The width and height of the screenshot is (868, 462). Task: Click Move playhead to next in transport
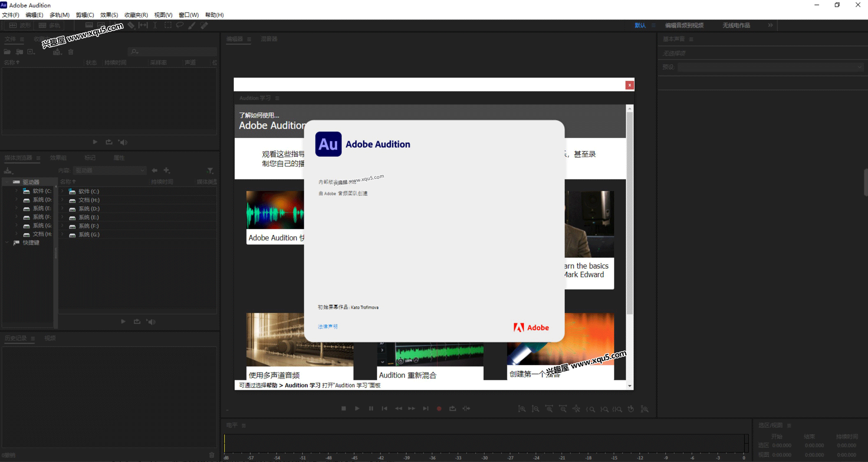click(x=425, y=409)
